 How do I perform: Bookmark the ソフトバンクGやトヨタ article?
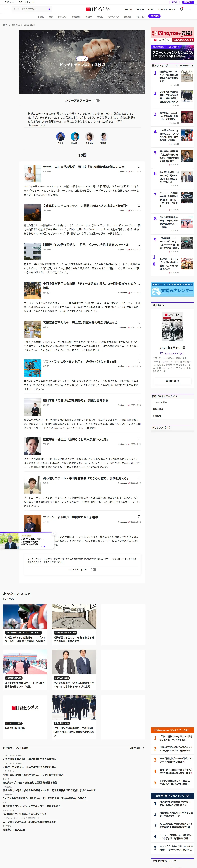click(x=139, y=361)
